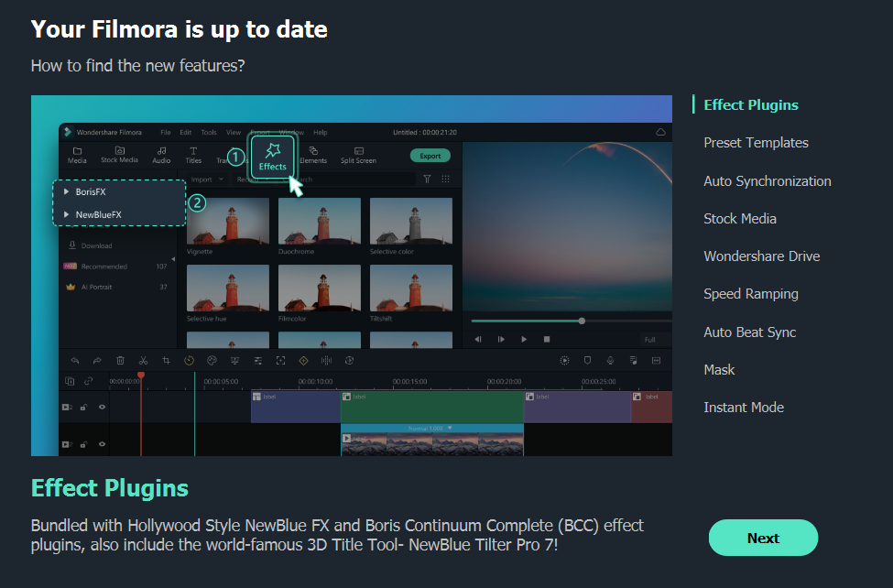Toggle the bottom track eye visibility

[x=102, y=444]
